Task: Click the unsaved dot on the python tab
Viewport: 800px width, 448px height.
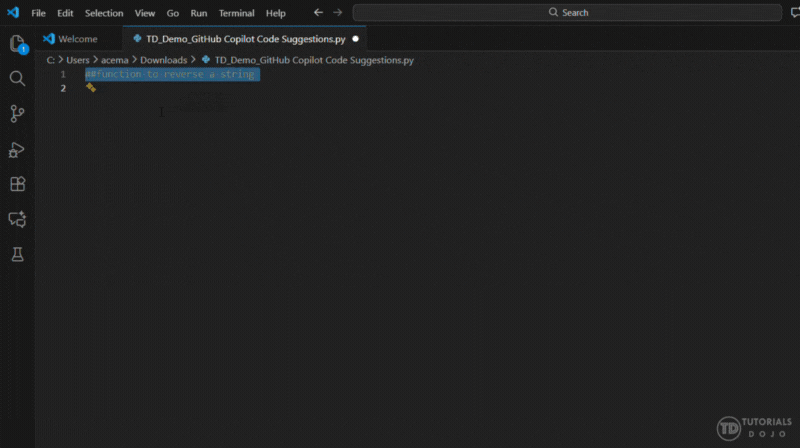Action: 356,39
